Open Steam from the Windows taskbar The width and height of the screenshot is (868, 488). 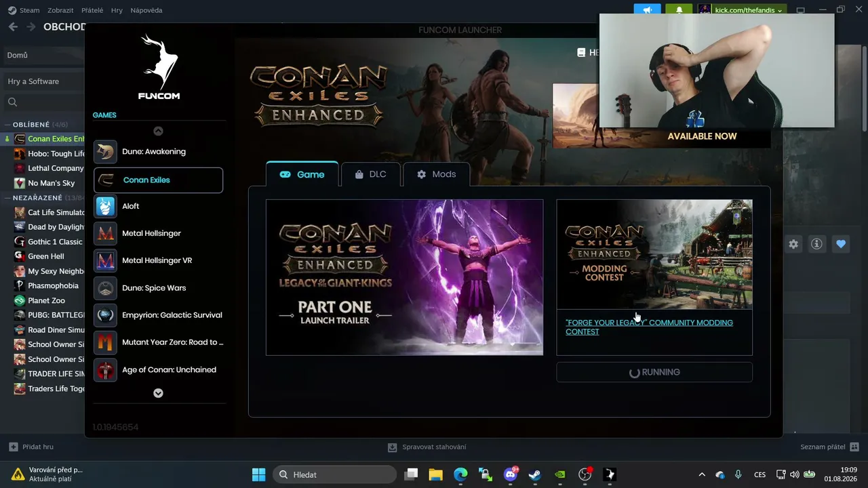pos(535,474)
